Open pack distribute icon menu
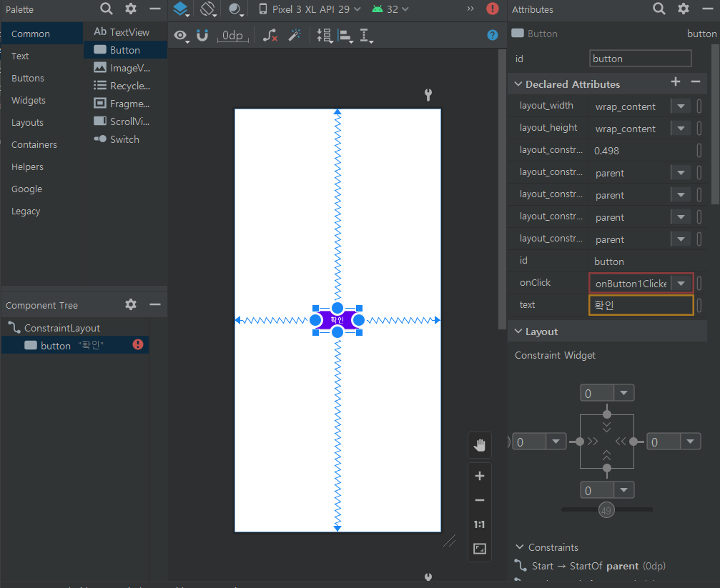 (x=325, y=35)
